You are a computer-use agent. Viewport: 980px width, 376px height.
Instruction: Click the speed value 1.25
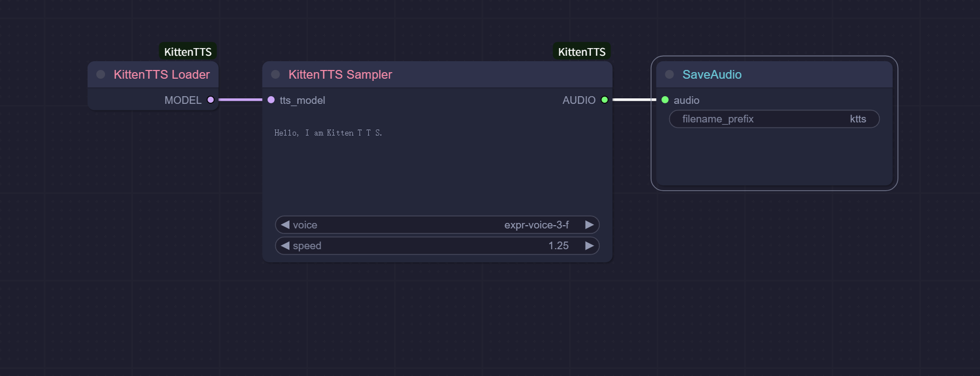click(558, 246)
